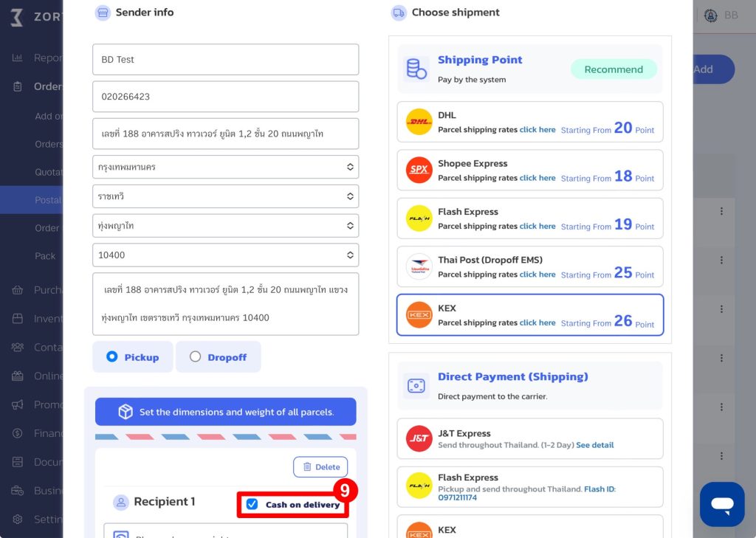Click the Report chart icon in sidebar
This screenshot has width=756, height=538.
click(x=18, y=58)
